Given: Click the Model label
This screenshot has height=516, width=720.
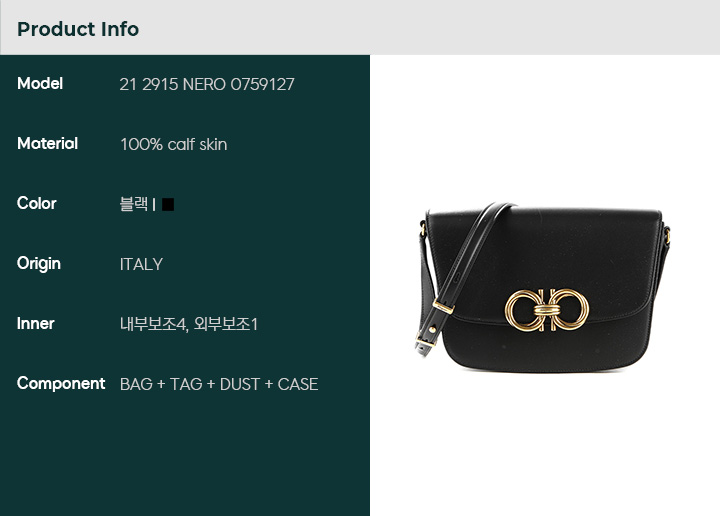Looking at the screenshot, I should 40,84.
